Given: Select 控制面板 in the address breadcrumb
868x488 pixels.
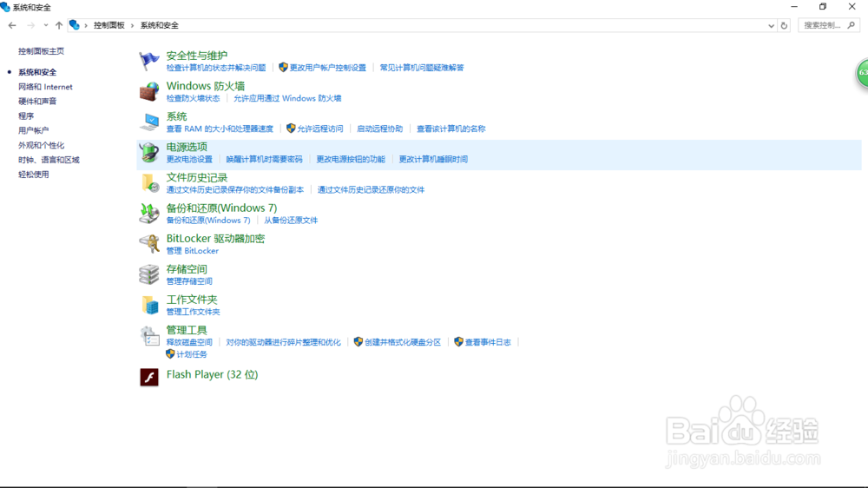Looking at the screenshot, I should tap(109, 25).
